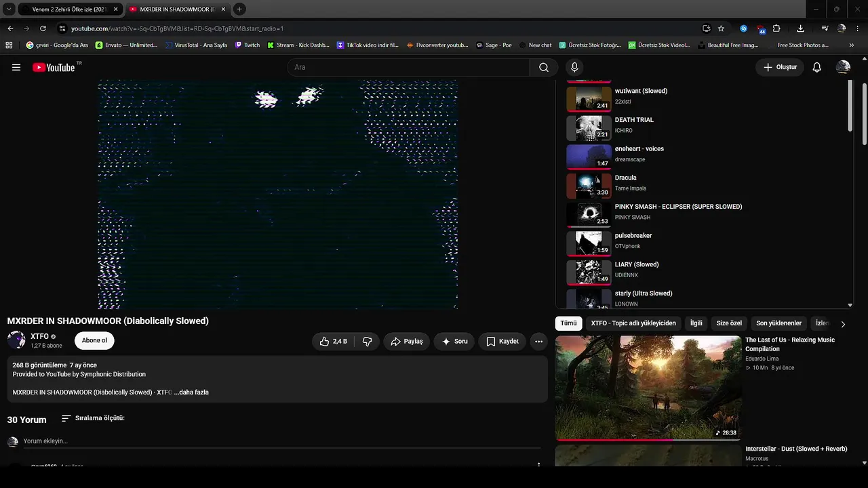The image size is (868, 488).
Task: Open the browser extensions puzzle icon
Action: click(x=776, y=28)
